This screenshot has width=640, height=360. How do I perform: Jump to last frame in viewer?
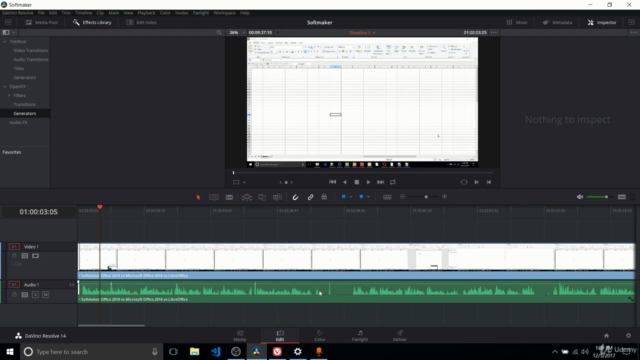(380, 182)
